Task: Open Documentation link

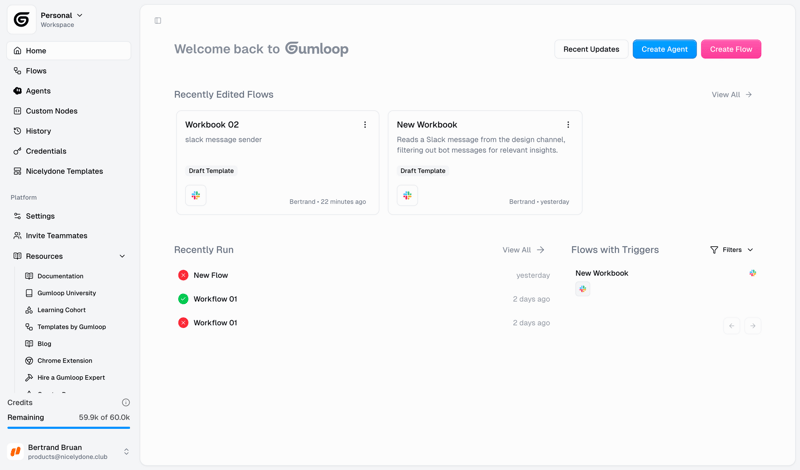Action: pos(60,276)
